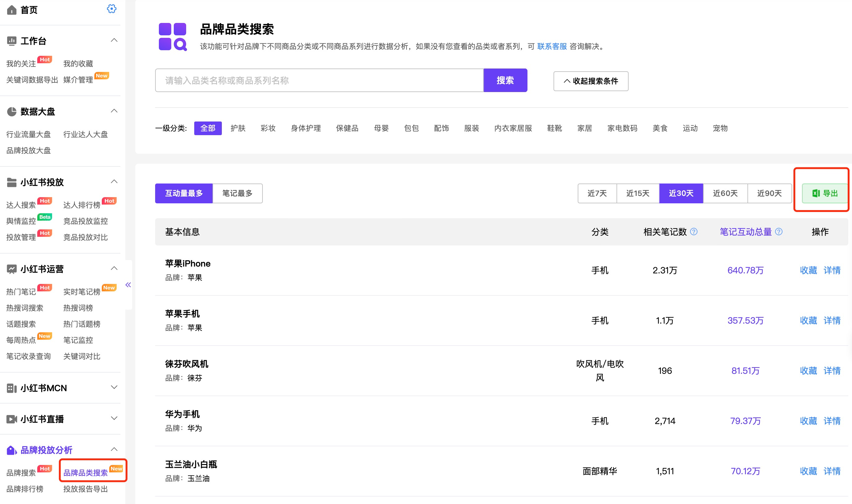Viewport: 852px width, 504px height.
Task: Filter by the 内衣家居服 category
Action: (513, 128)
